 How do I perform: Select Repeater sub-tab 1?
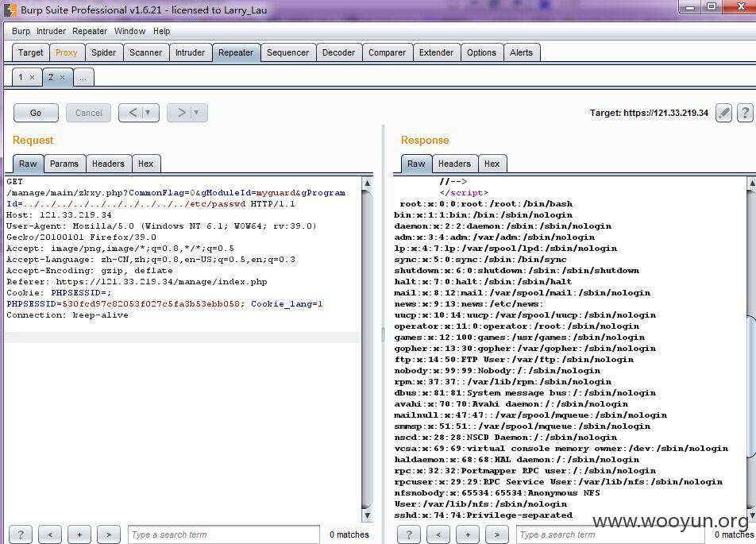(x=21, y=77)
